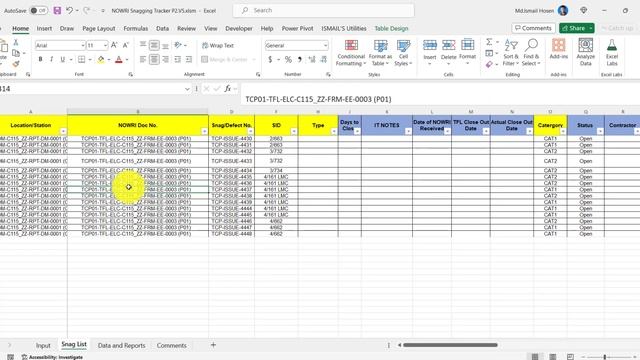The height and width of the screenshot is (360, 640).
Task: Middle align text vertically
Action: coord(154,45)
